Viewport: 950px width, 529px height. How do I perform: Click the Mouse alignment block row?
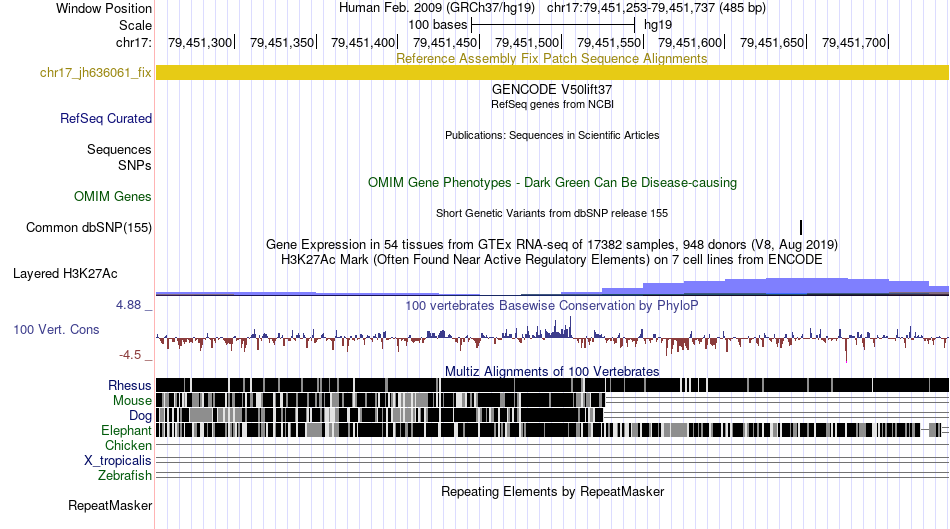pos(380,400)
